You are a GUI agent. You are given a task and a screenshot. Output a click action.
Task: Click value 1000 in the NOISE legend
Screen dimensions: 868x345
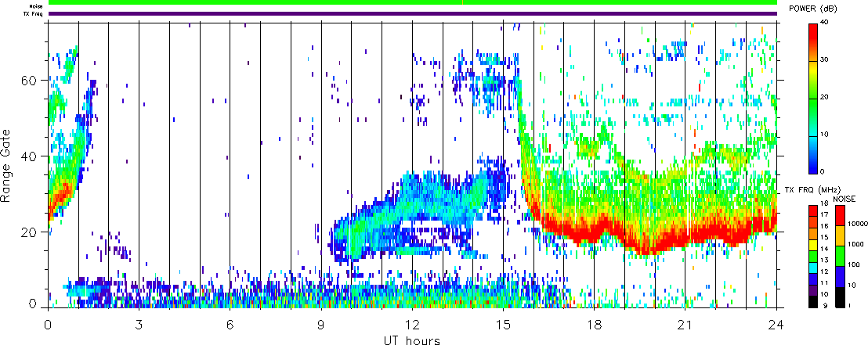click(x=855, y=244)
